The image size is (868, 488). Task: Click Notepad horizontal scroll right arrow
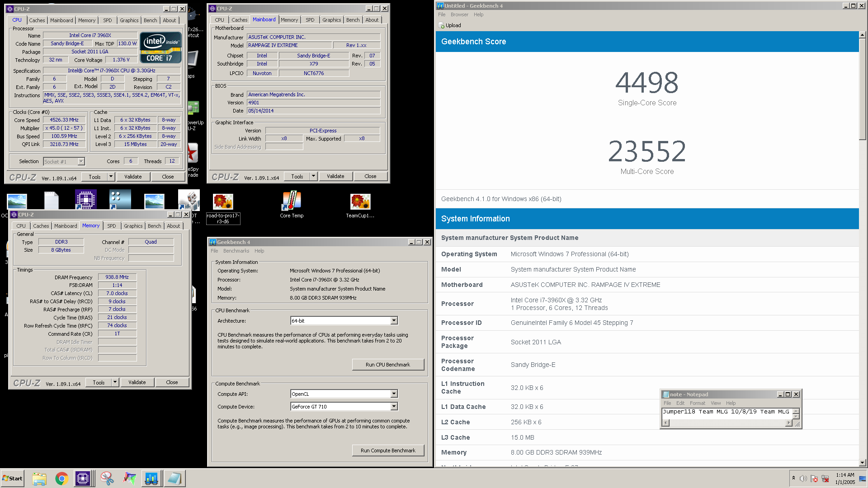(x=788, y=423)
